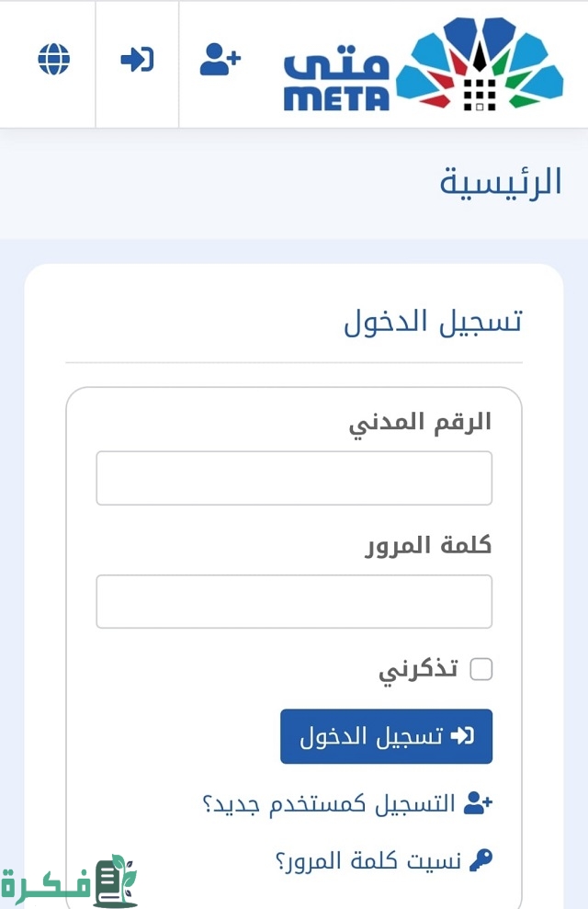Click the arrow icon inside the login button
This screenshot has height=909, width=588.
[464, 735]
